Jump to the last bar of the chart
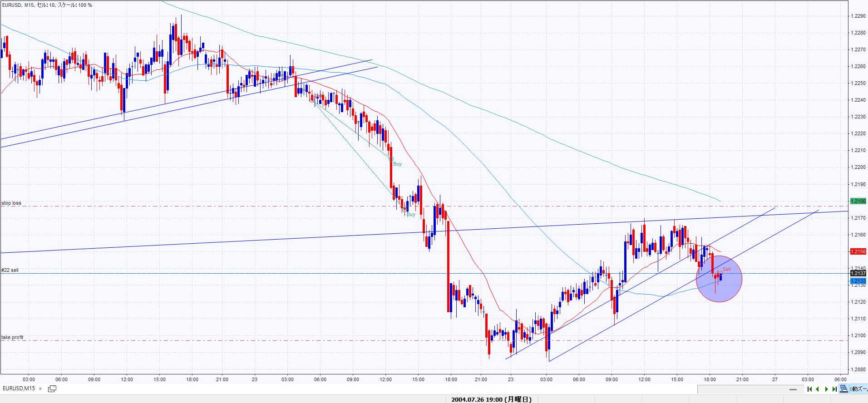The image size is (868, 403). pos(834,389)
